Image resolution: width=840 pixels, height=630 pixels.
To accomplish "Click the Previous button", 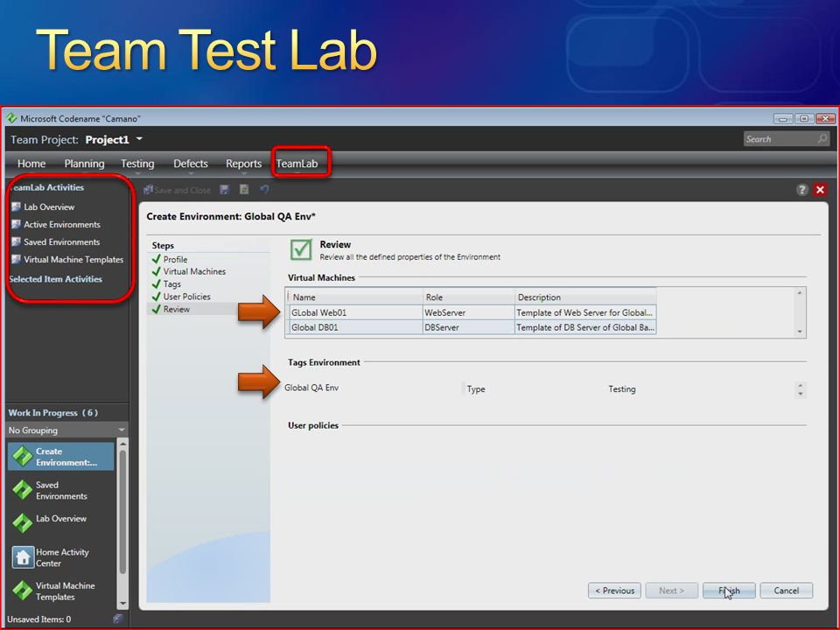I will click(614, 591).
